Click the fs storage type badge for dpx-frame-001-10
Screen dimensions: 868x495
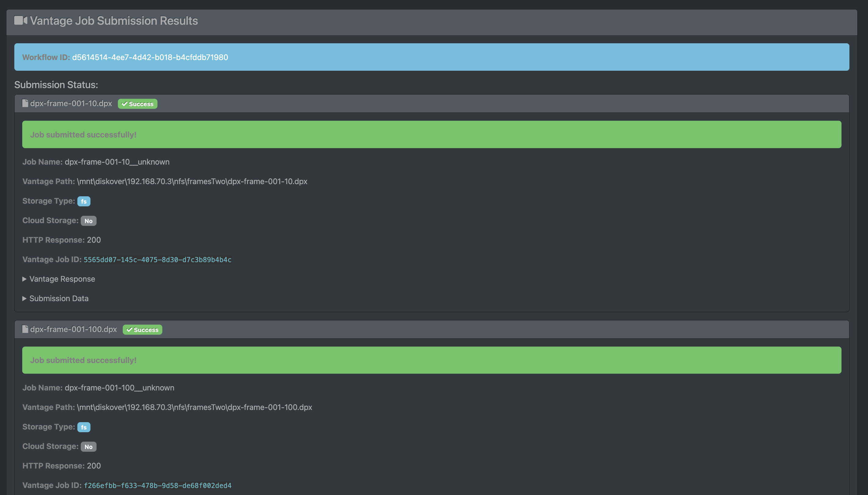pyautogui.click(x=84, y=201)
